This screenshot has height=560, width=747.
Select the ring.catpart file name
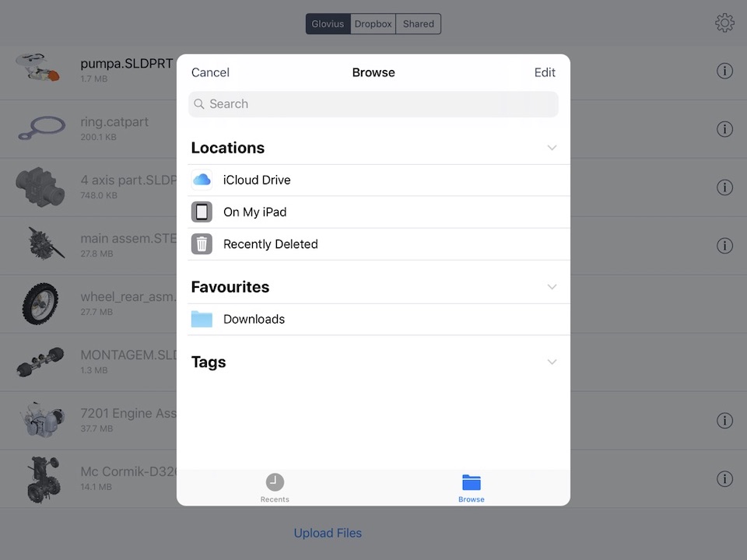(114, 122)
